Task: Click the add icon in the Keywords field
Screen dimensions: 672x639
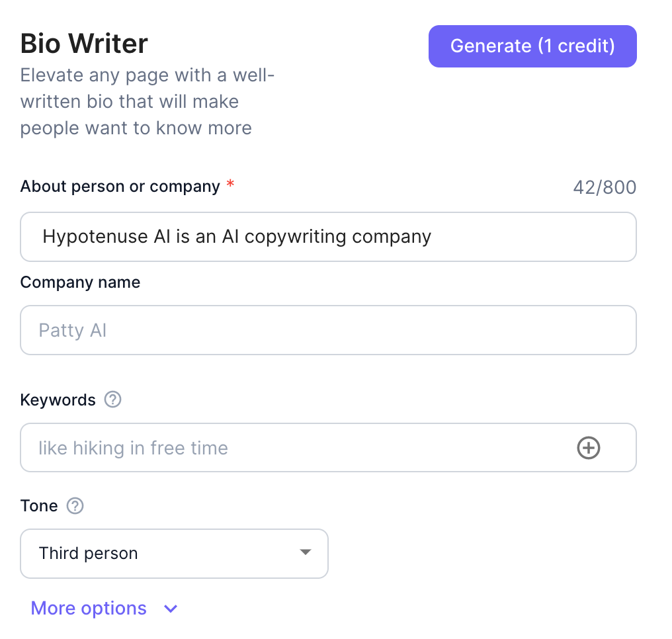Action: point(588,448)
